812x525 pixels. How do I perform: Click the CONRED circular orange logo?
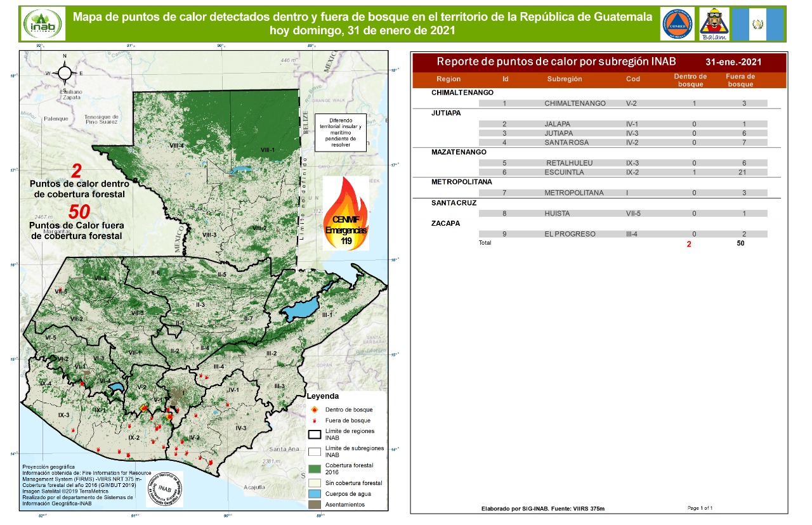pyautogui.click(x=677, y=24)
